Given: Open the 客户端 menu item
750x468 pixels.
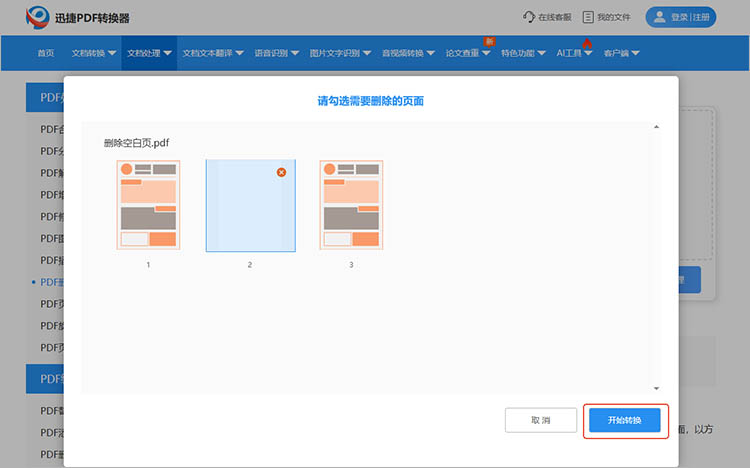Looking at the screenshot, I should pos(622,53).
